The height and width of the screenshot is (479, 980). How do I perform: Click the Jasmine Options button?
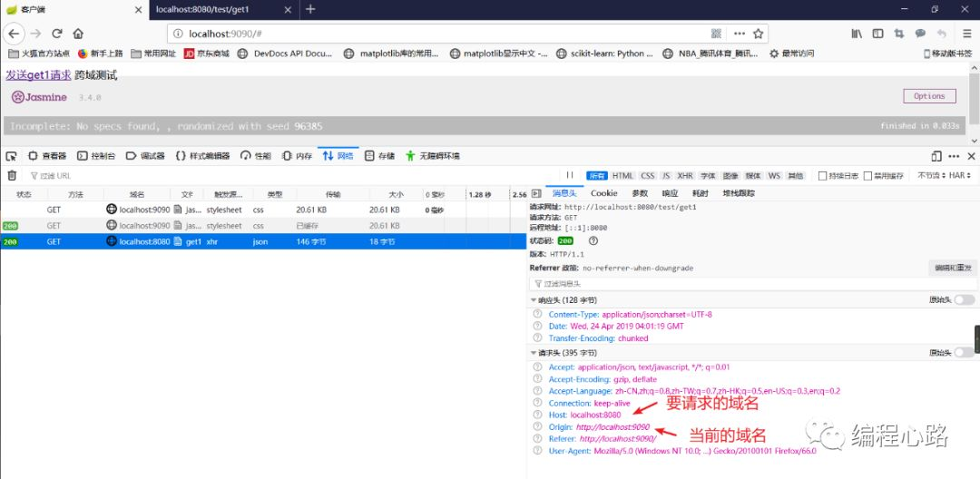(929, 96)
